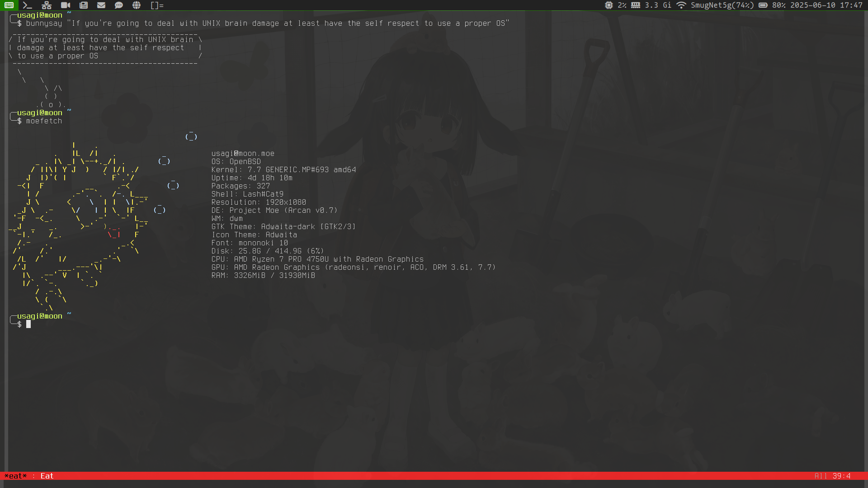Viewport: 868px width, 488px height.
Task: Click the Wi-Fi signal icon
Action: point(681,5)
